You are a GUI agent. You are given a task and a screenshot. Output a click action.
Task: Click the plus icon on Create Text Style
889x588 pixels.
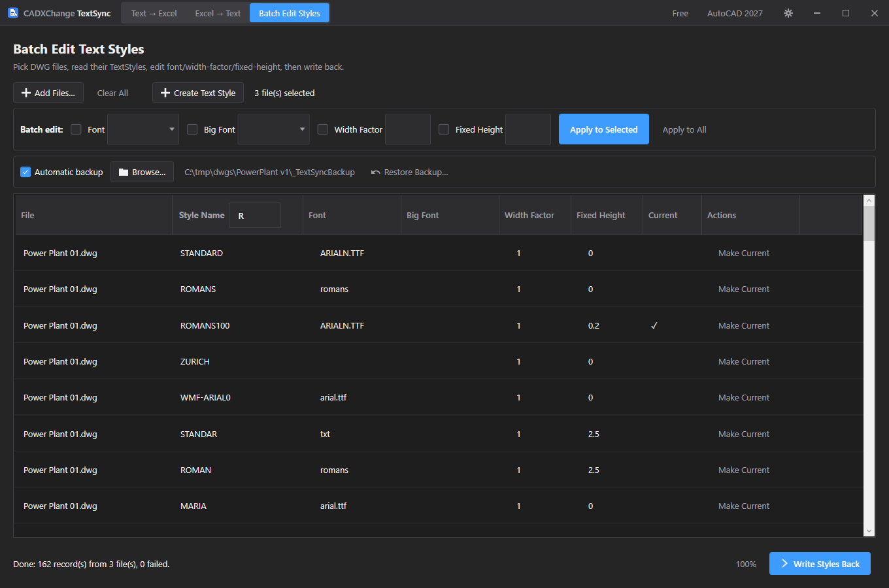pos(165,93)
